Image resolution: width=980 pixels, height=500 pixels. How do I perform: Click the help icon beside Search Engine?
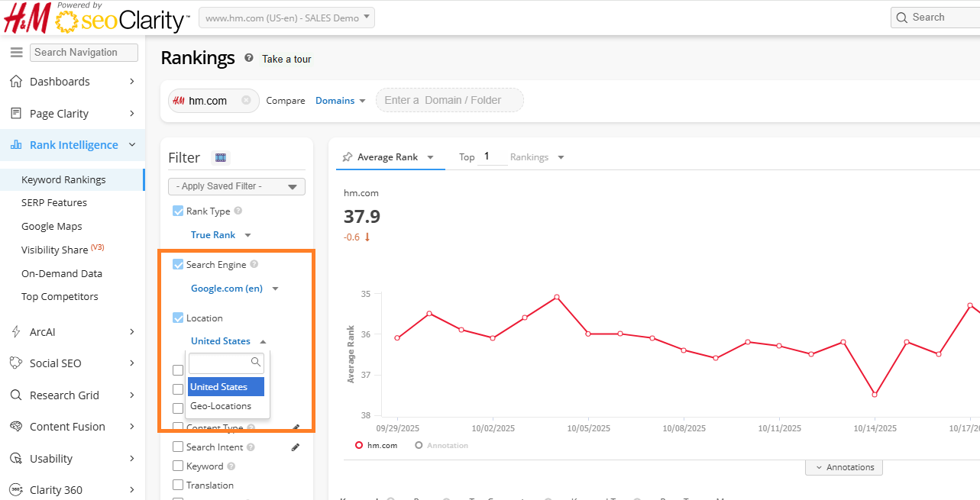pos(254,265)
